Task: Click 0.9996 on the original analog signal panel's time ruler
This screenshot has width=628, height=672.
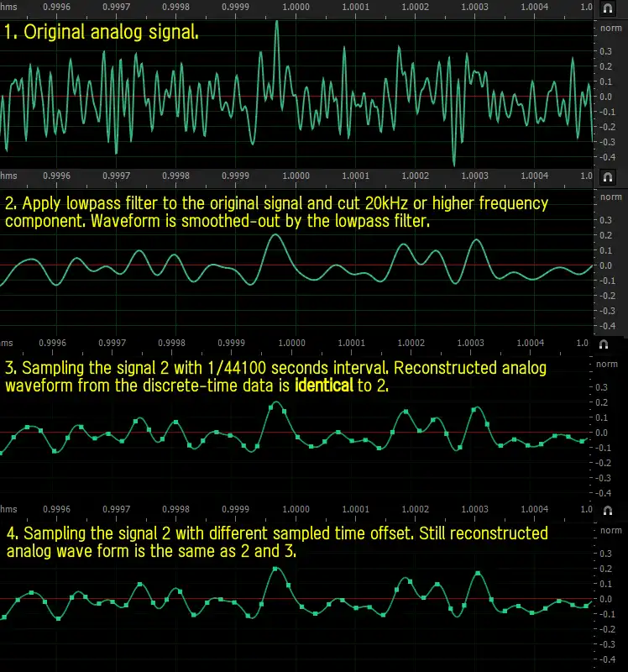Action: click(56, 7)
